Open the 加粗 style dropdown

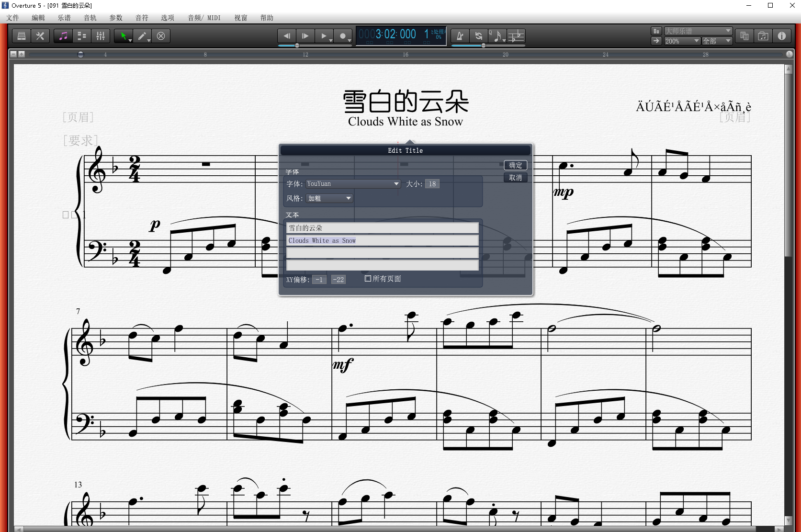pos(329,198)
